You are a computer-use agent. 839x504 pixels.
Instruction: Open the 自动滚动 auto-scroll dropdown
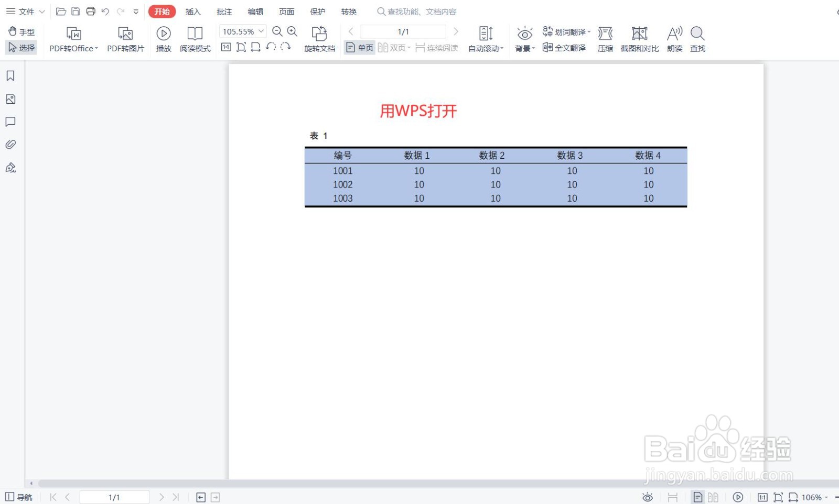[x=485, y=48]
